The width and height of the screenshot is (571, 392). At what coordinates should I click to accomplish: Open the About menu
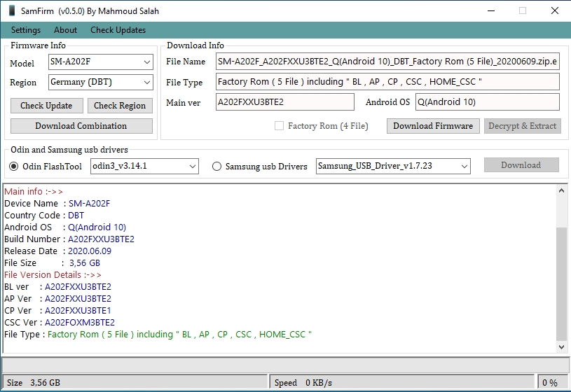pos(65,30)
